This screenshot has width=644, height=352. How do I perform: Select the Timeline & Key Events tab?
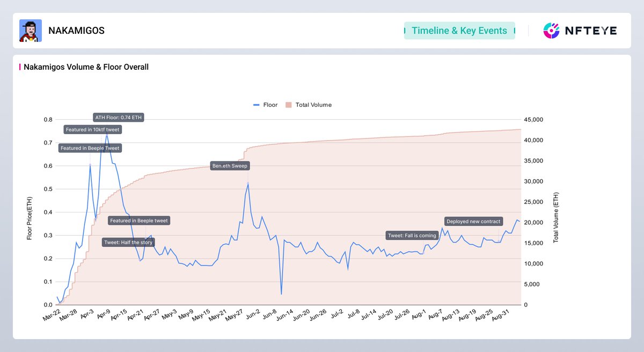(x=459, y=31)
